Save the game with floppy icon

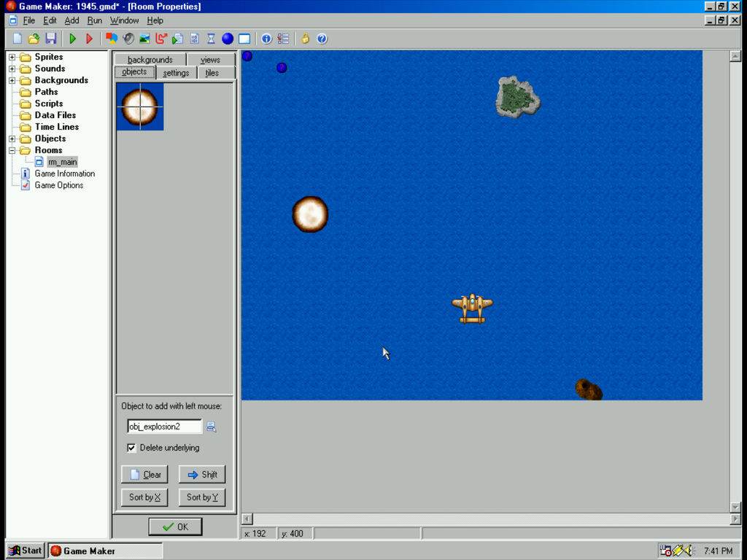click(x=50, y=39)
